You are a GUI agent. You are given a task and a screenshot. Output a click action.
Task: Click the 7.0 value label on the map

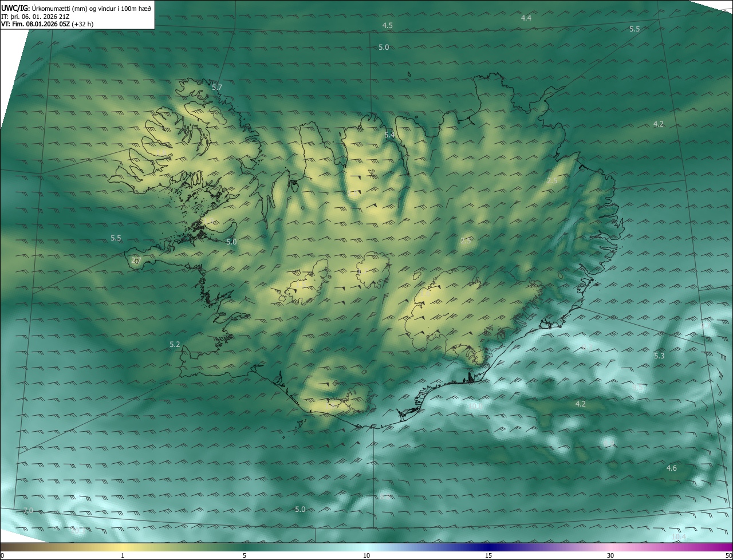pos(28,510)
